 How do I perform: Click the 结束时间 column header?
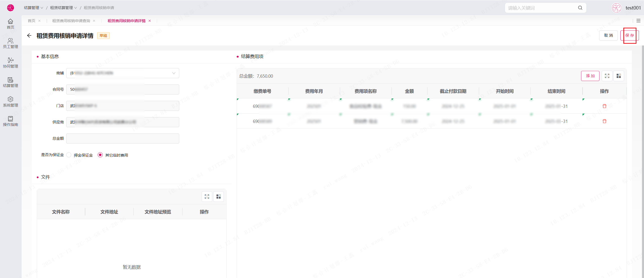pyautogui.click(x=556, y=91)
